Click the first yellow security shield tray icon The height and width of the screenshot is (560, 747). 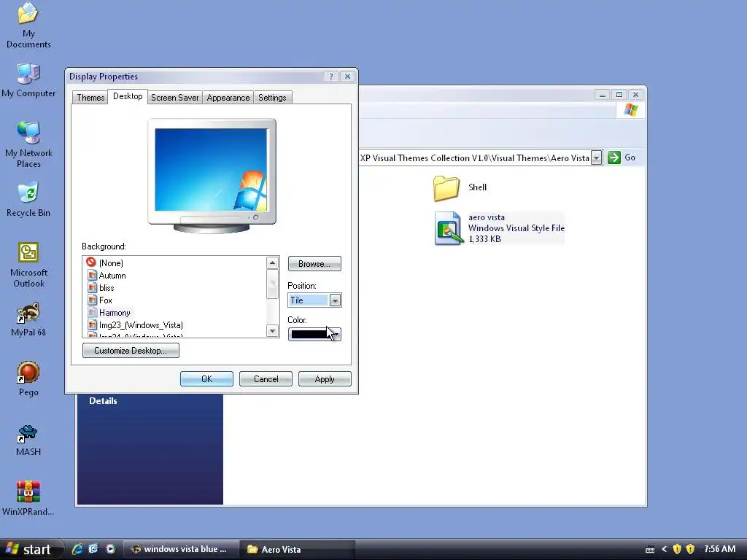pyautogui.click(x=676, y=549)
